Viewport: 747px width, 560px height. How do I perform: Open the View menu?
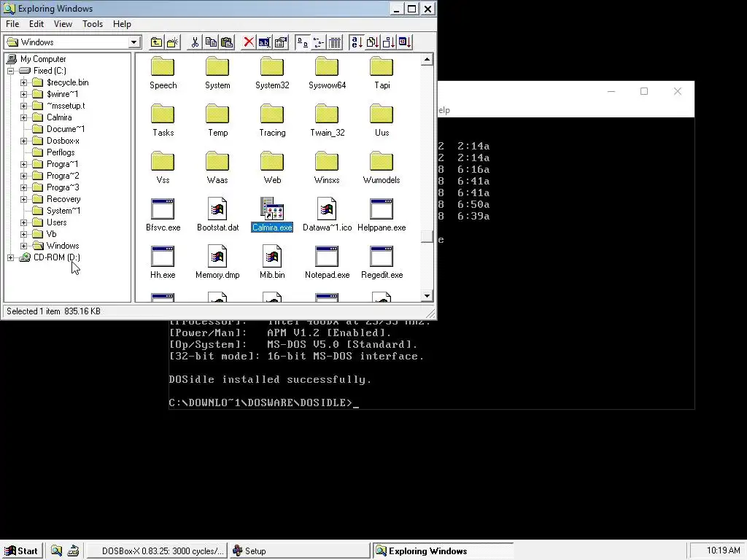[x=63, y=24]
